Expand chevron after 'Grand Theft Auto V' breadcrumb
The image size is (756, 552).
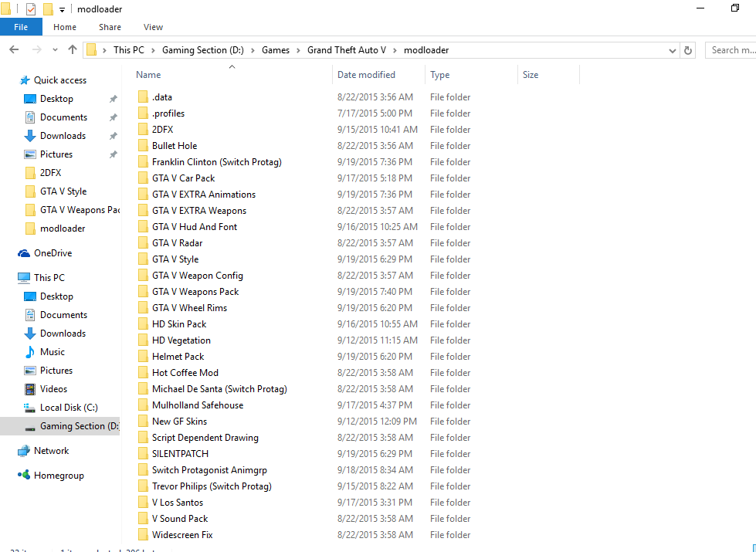click(x=395, y=50)
